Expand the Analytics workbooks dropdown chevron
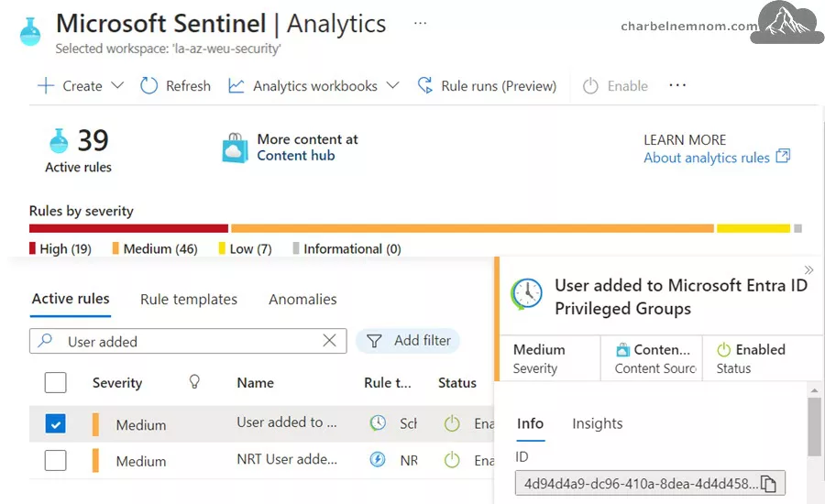The height and width of the screenshot is (504, 825). [x=392, y=85]
